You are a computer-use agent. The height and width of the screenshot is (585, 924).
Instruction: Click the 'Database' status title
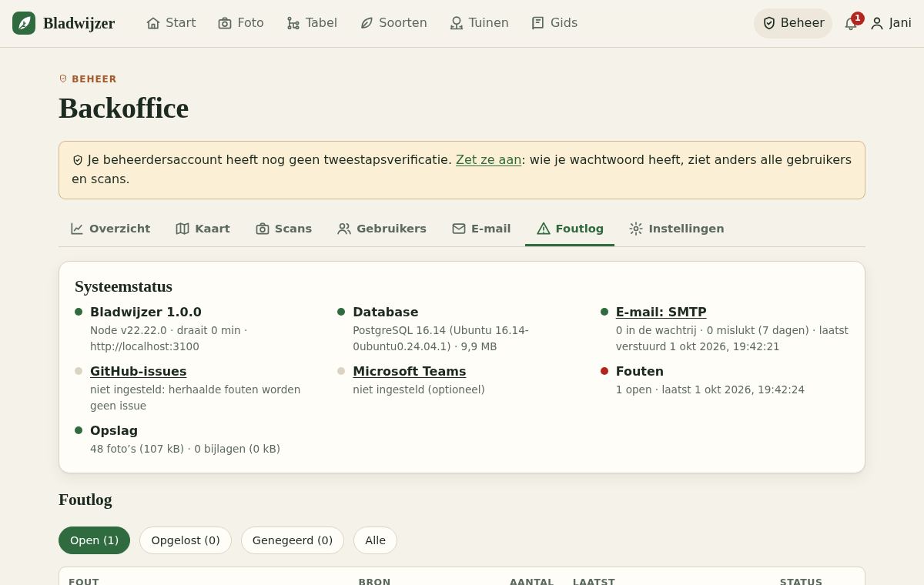385,312
